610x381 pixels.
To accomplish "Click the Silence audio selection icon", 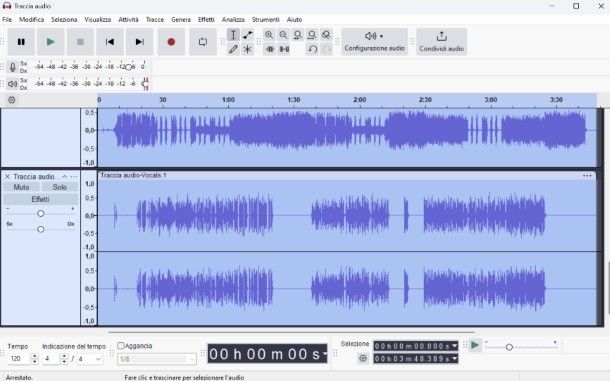I will click(284, 49).
